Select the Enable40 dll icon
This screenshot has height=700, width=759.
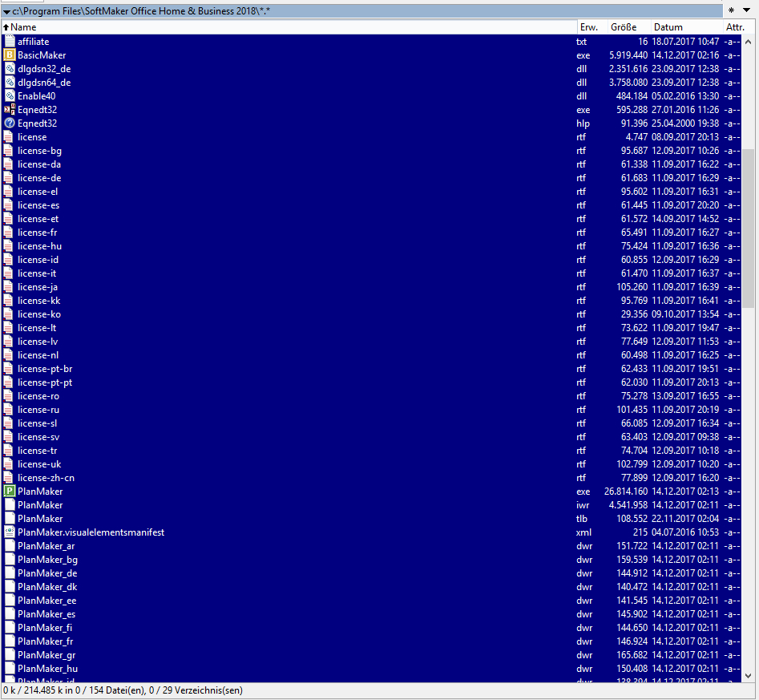coord(9,96)
